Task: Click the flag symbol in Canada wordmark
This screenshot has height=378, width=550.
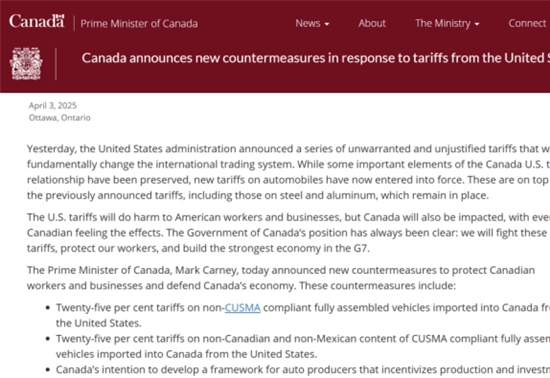Action: point(60,16)
